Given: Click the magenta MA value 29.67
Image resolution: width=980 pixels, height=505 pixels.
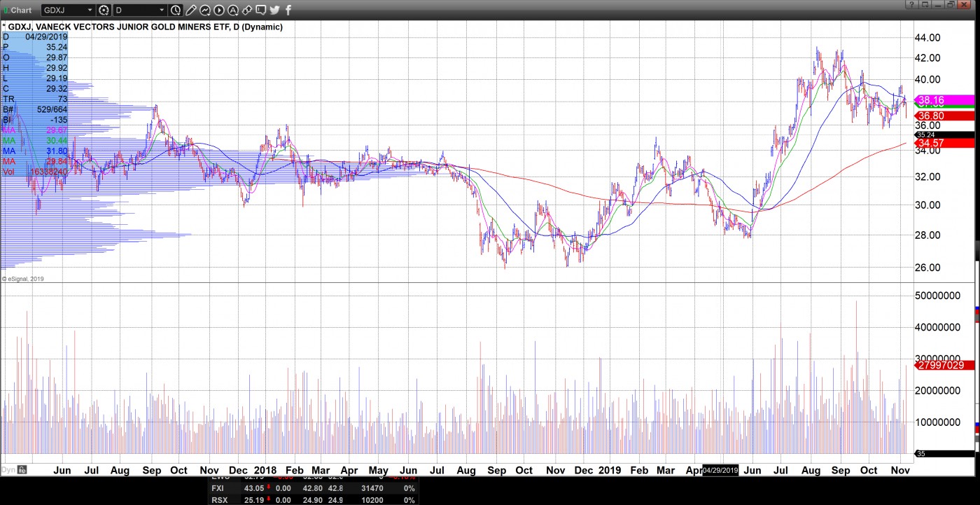Looking at the screenshot, I should (57, 130).
